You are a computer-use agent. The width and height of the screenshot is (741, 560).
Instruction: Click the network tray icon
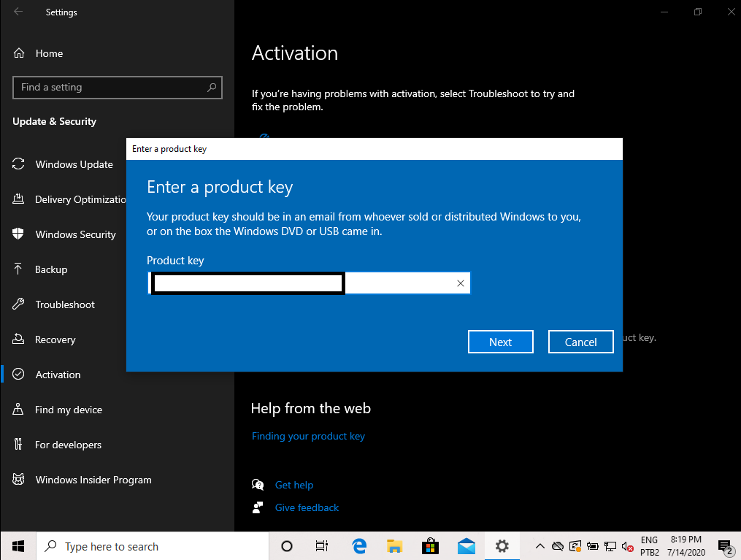[610, 546]
